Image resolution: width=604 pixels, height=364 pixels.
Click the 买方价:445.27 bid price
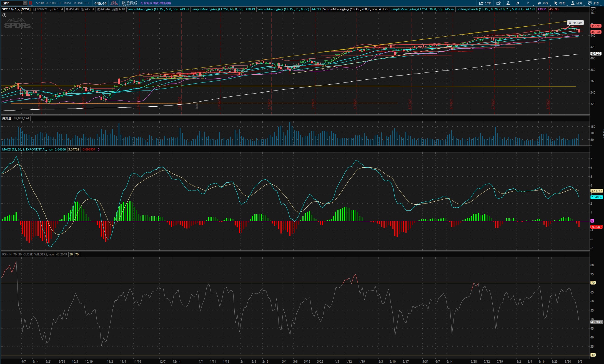(x=129, y=2)
